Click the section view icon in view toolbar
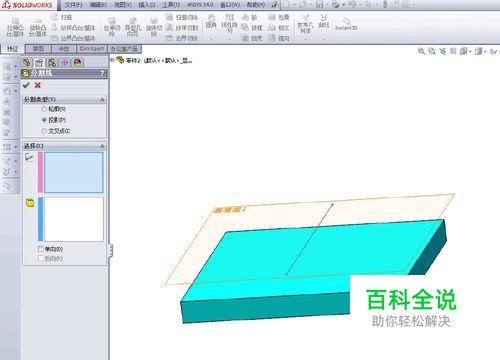This screenshot has height=360, width=500. 453,51
